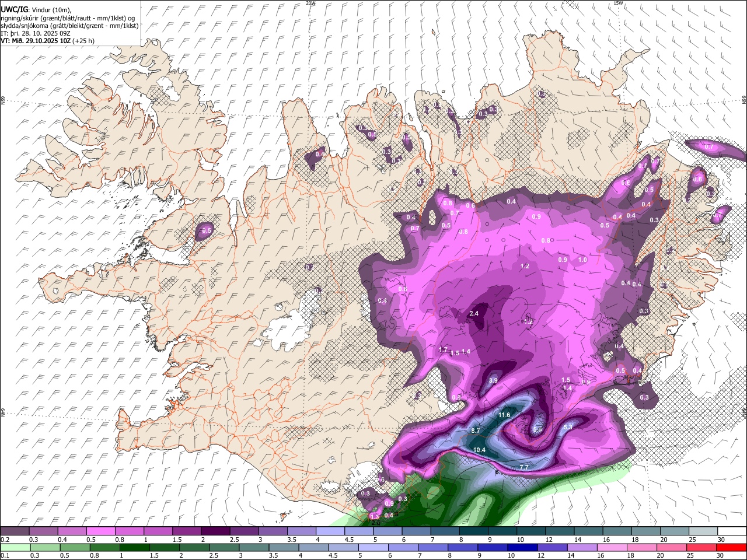Click the '20W' longitude label
The image size is (747, 560).
pos(310,3)
